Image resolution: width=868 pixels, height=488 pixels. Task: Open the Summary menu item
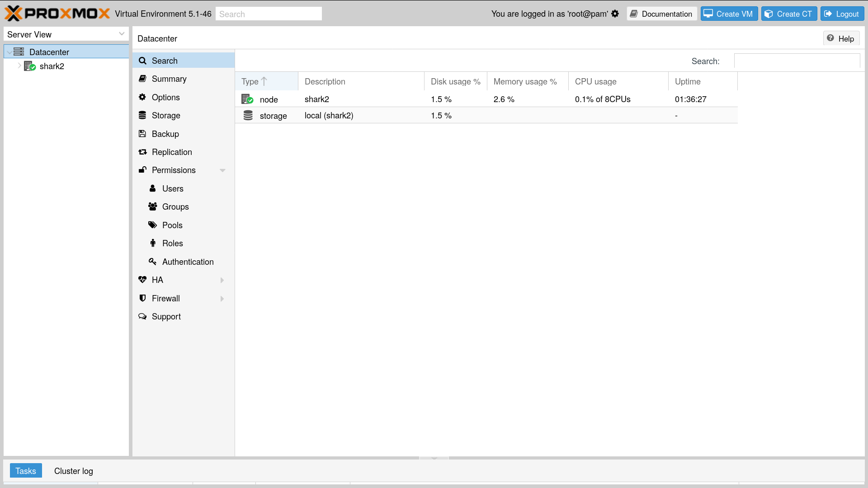169,79
